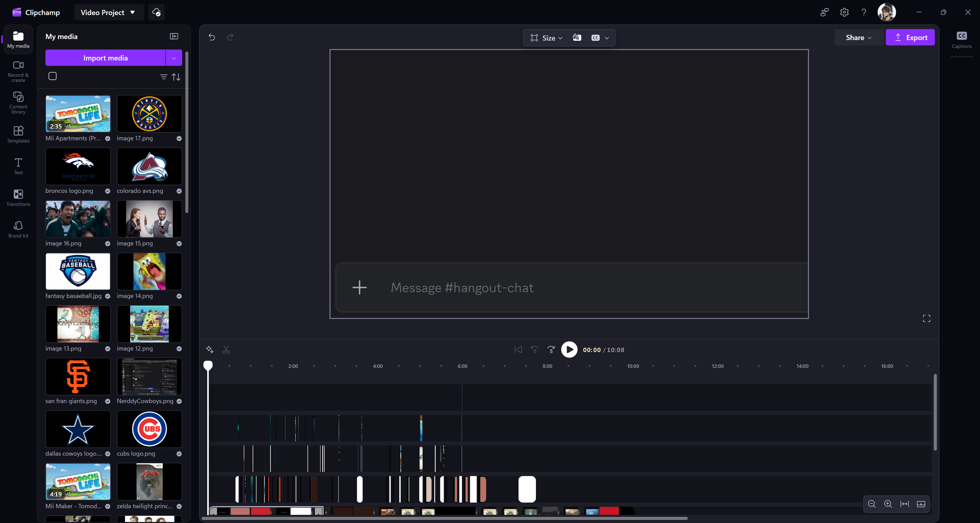Click the checkmark beside image 13.png
This screenshot has width=980, height=523.
point(108,348)
